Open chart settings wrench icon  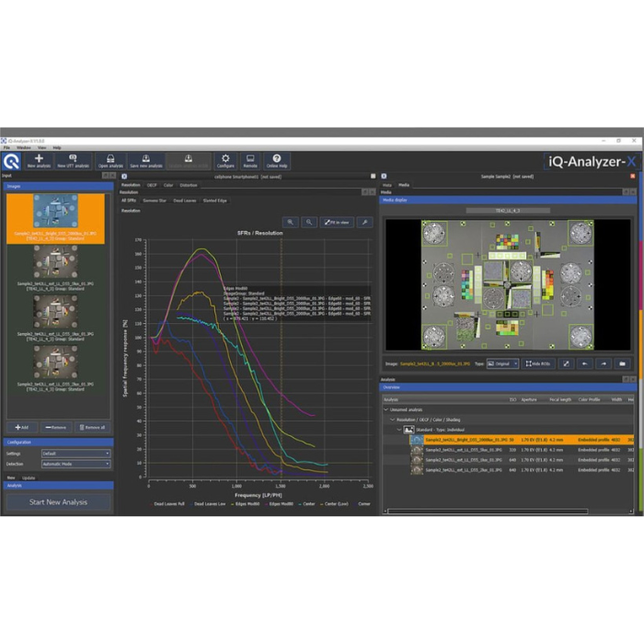click(364, 223)
